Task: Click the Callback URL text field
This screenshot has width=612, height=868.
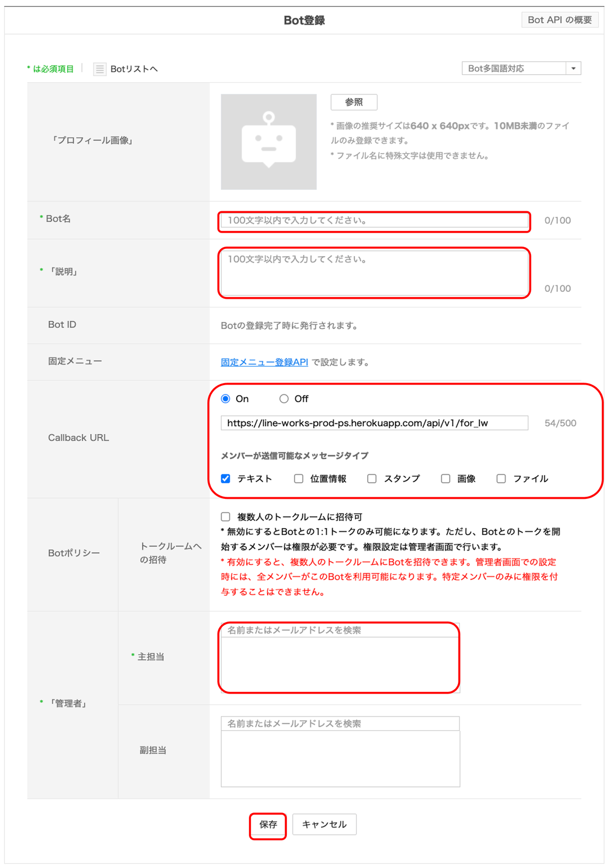Action: click(375, 423)
